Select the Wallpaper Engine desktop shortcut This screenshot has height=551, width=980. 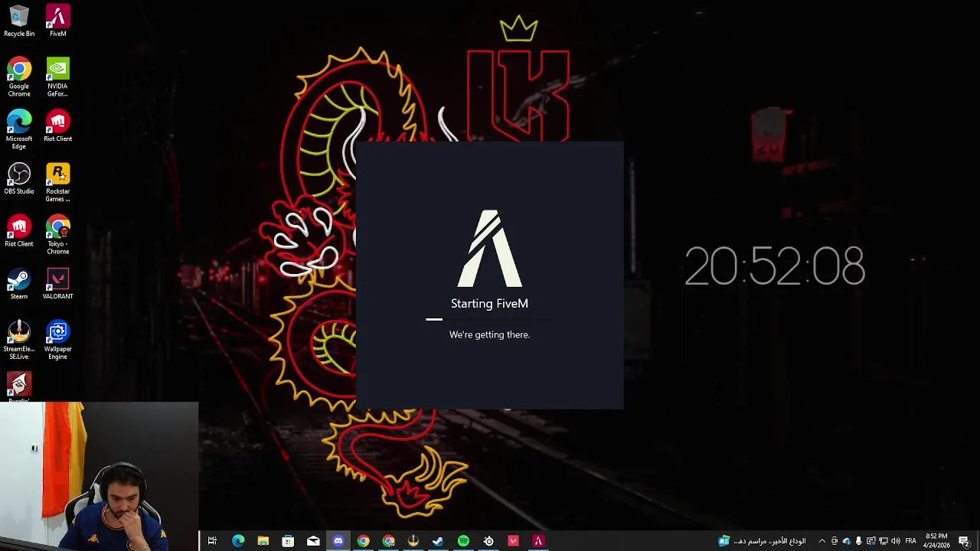click(57, 340)
